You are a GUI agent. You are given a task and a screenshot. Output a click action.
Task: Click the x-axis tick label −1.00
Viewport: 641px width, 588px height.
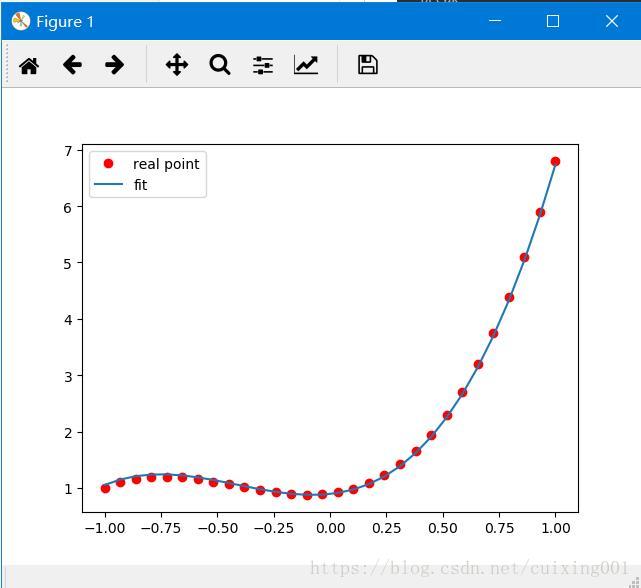point(105,528)
